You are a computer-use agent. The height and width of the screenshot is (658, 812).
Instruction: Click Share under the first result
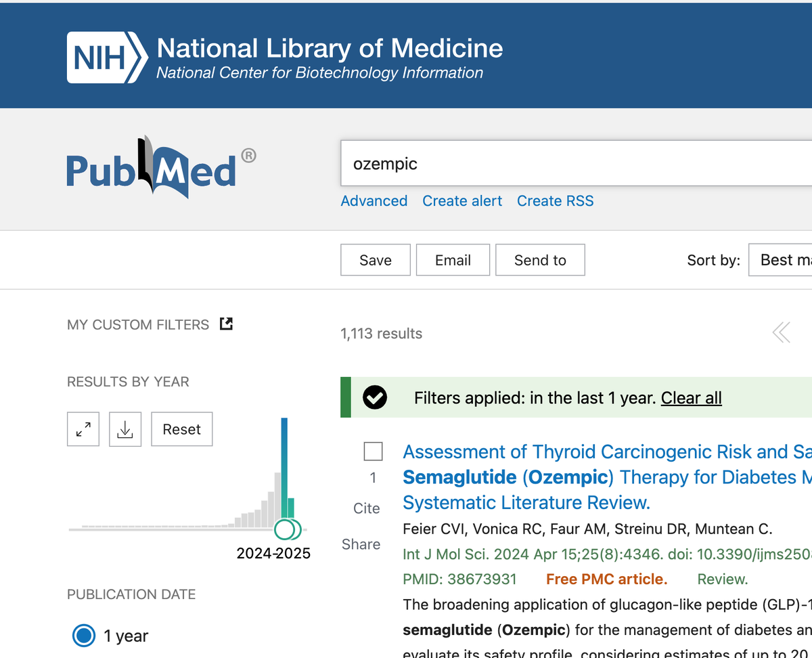[x=361, y=544]
